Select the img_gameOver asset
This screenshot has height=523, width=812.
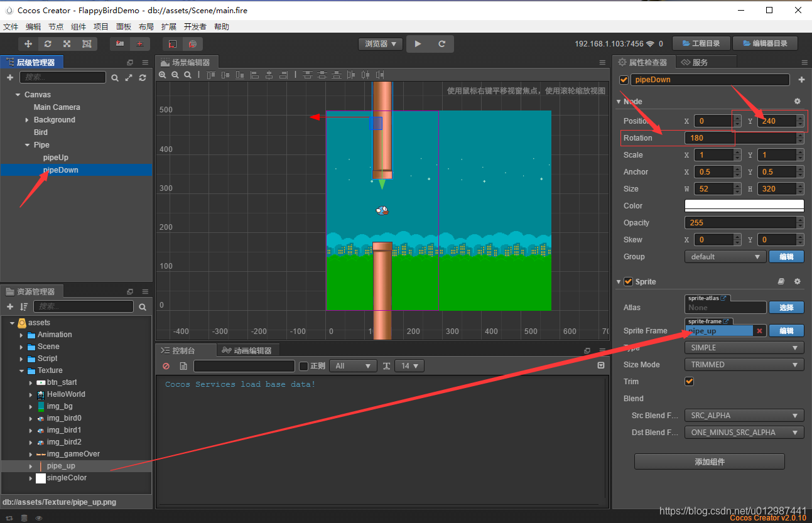(73, 454)
